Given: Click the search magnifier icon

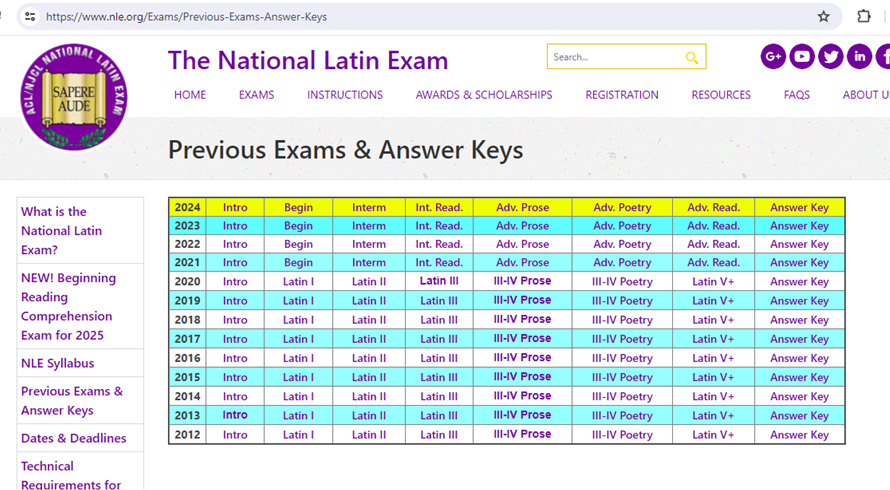Looking at the screenshot, I should [691, 57].
